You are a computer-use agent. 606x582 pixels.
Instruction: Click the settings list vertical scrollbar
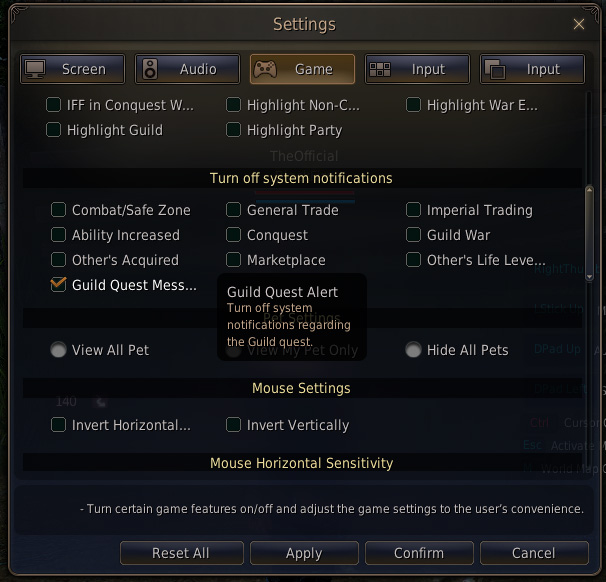tap(588, 230)
